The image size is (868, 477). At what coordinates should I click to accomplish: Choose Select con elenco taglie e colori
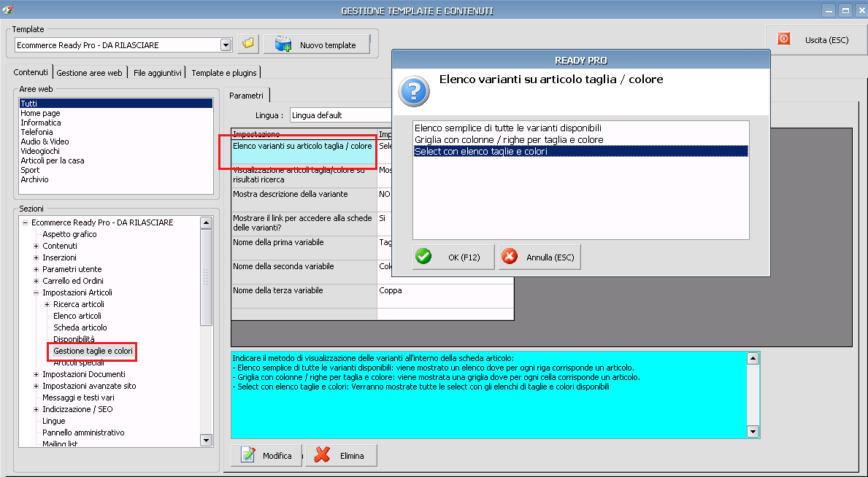[x=580, y=151]
